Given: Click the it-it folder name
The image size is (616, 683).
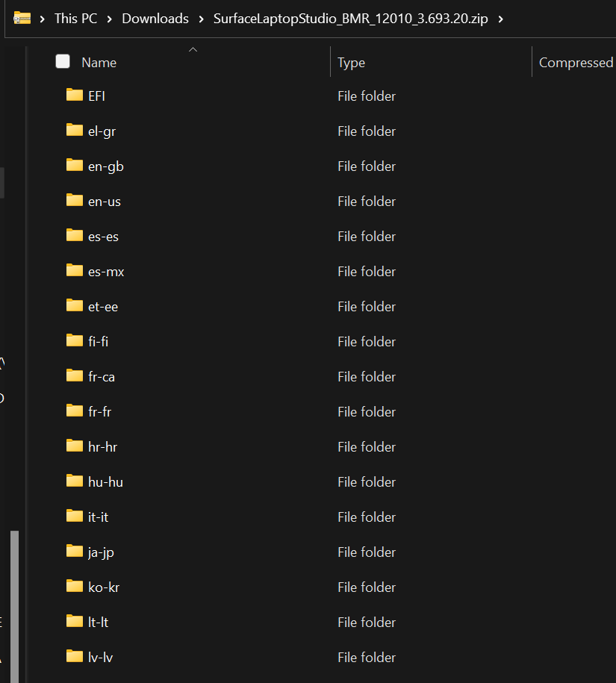Looking at the screenshot, I should [98, 517].
